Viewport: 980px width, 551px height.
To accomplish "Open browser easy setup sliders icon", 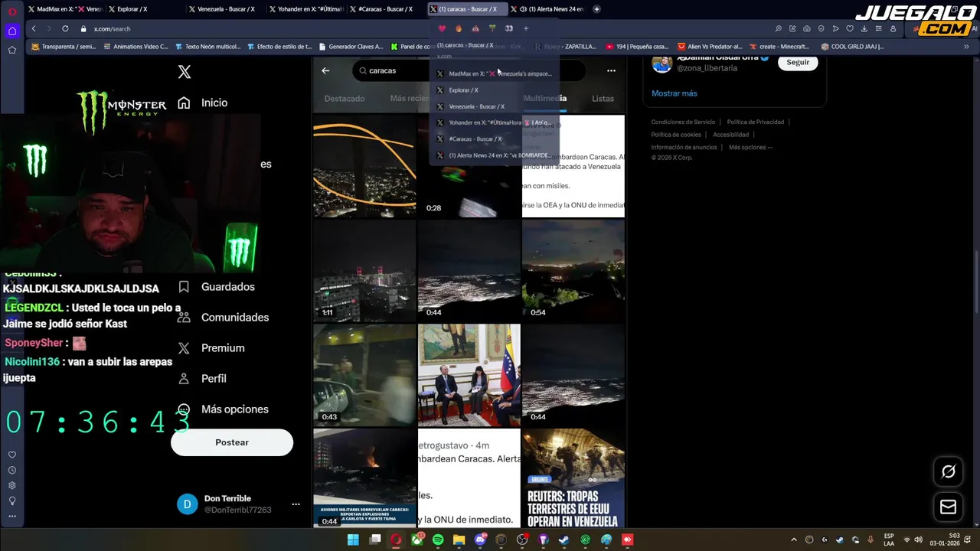I will coord(878,28).
